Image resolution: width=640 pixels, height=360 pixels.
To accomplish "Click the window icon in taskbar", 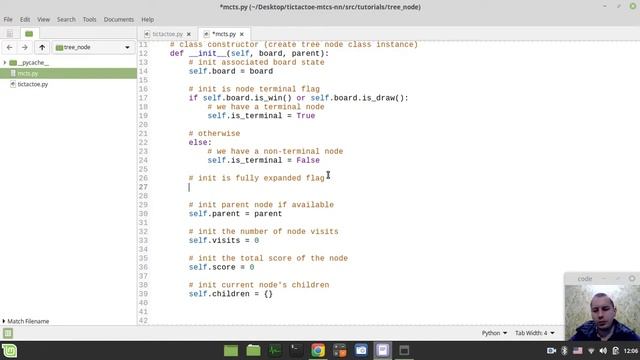I will [404, 351].
